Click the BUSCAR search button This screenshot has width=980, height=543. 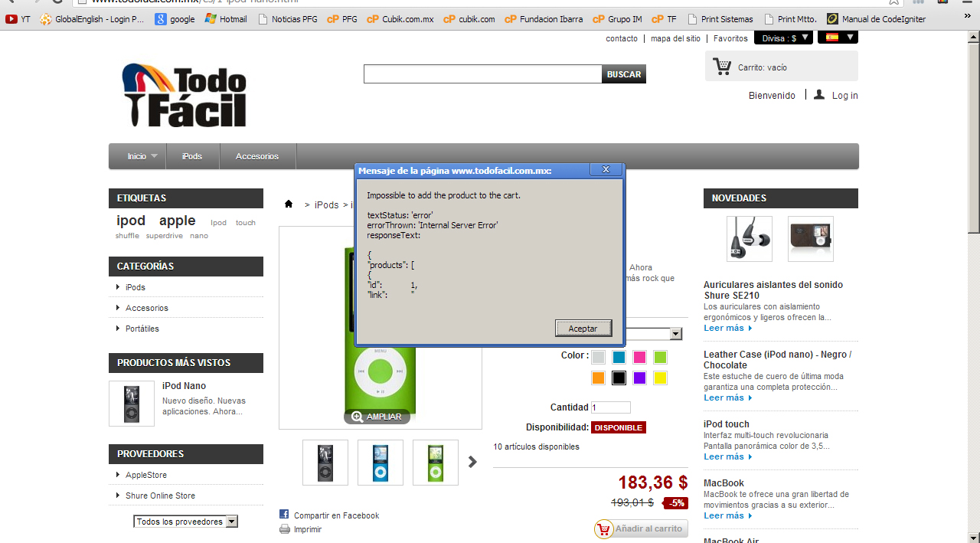(624, 74)
